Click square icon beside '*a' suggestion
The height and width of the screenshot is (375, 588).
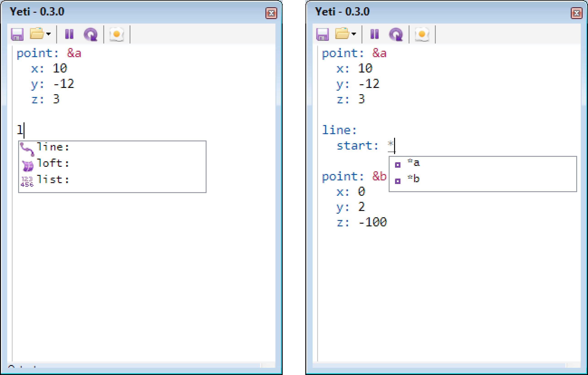(x=398, y=165)
